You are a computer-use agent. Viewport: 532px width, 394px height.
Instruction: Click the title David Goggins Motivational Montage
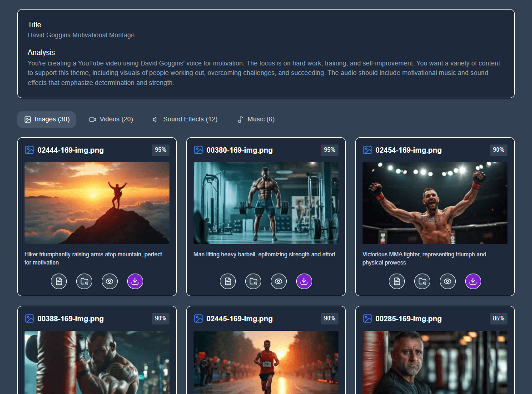[x=81, y=35]
